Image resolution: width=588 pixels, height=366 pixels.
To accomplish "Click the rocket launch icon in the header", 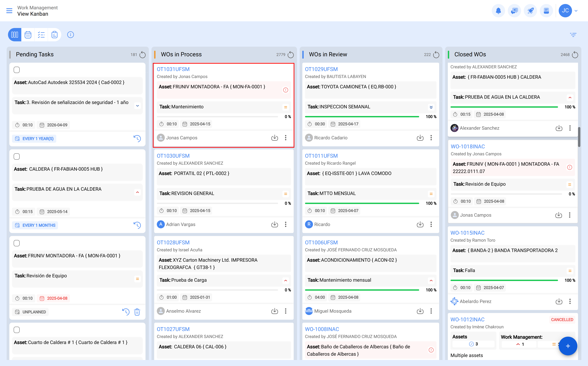I will click(530, 11).
